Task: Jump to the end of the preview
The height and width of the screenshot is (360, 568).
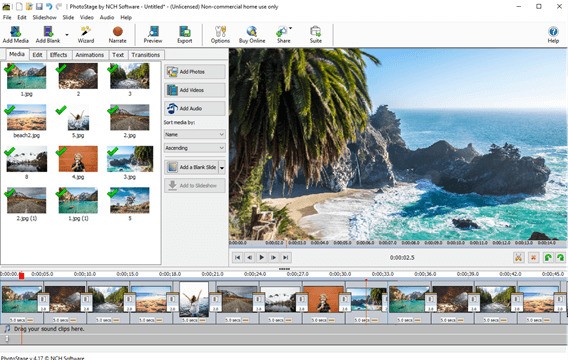Action: 286,257
